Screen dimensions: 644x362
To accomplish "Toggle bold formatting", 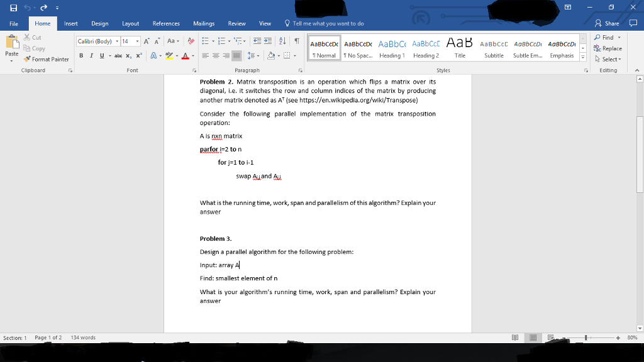I will point(80,55).
